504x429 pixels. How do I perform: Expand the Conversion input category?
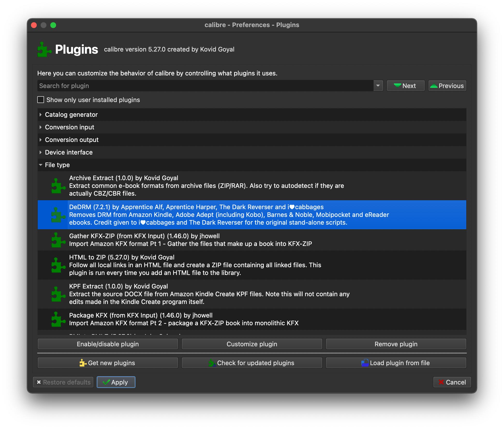pyautogui.click(x=40, y=127)
